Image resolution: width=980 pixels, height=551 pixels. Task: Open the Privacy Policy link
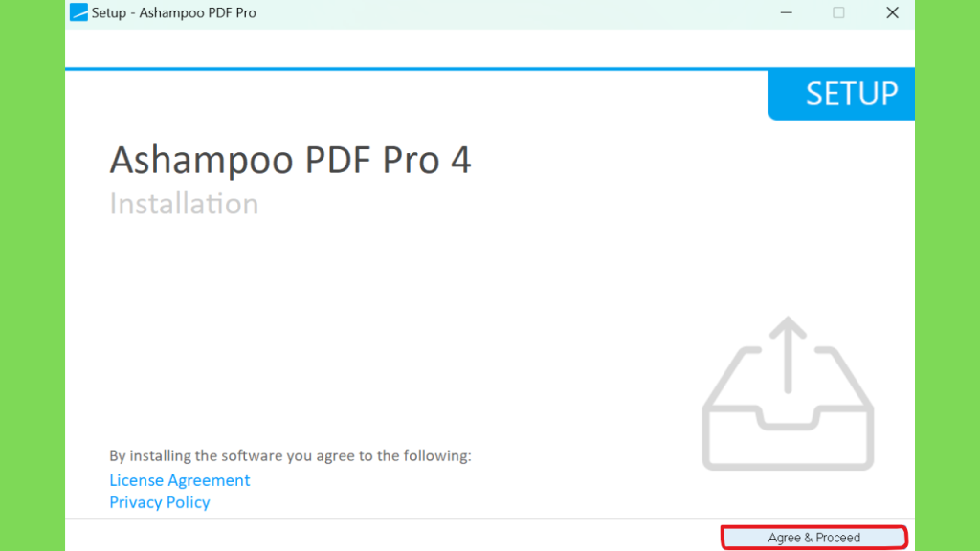160,502
